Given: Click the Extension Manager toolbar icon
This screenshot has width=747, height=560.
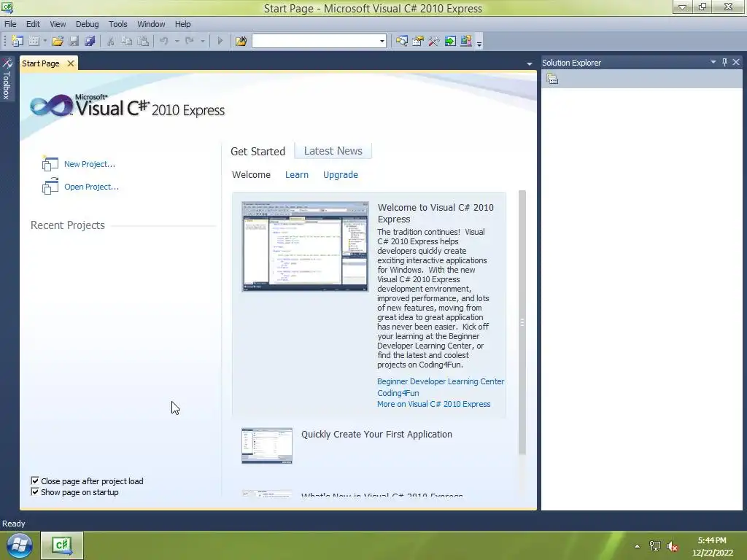Looking at the screenshot, I should pos(466,42).
